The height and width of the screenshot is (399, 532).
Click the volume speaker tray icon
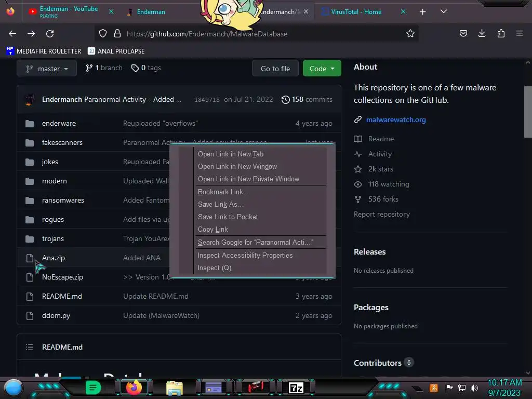tap(475, 388)
